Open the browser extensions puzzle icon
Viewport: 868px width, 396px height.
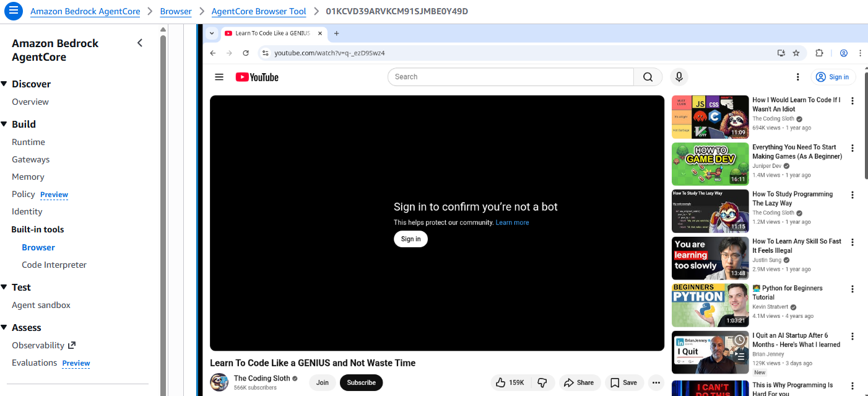[x=819, y=53]
